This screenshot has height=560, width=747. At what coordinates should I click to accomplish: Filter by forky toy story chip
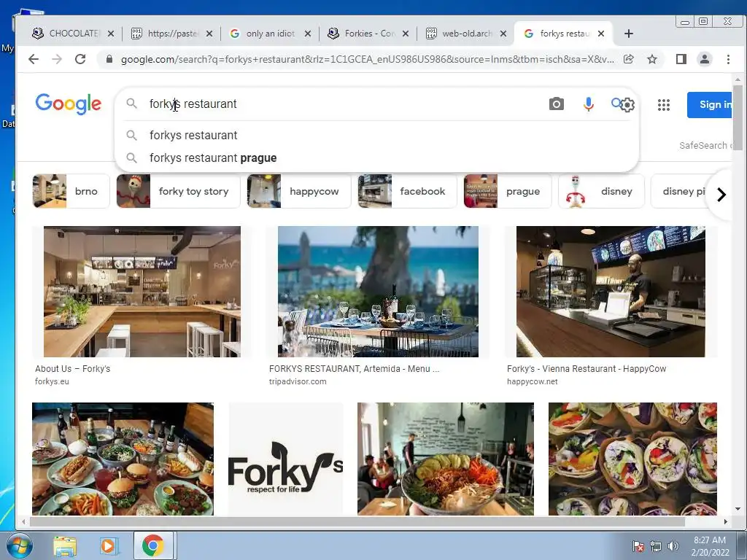point(178,191)
